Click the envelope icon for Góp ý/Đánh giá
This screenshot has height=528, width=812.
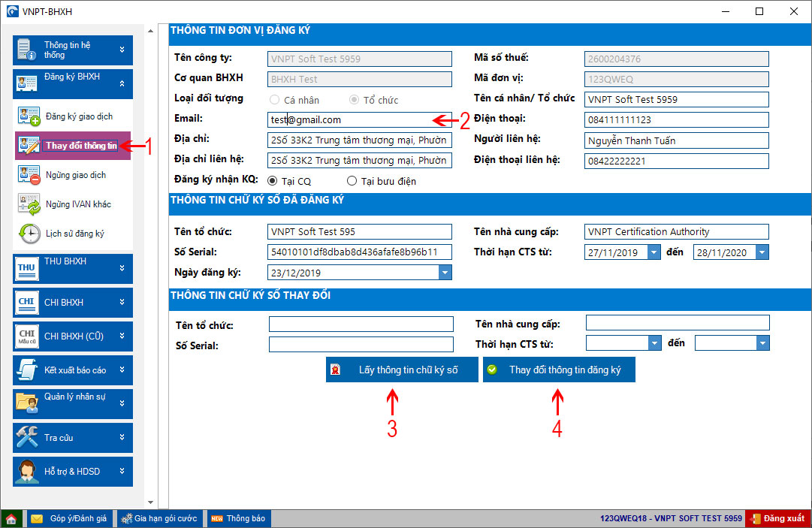pos(37,518)
